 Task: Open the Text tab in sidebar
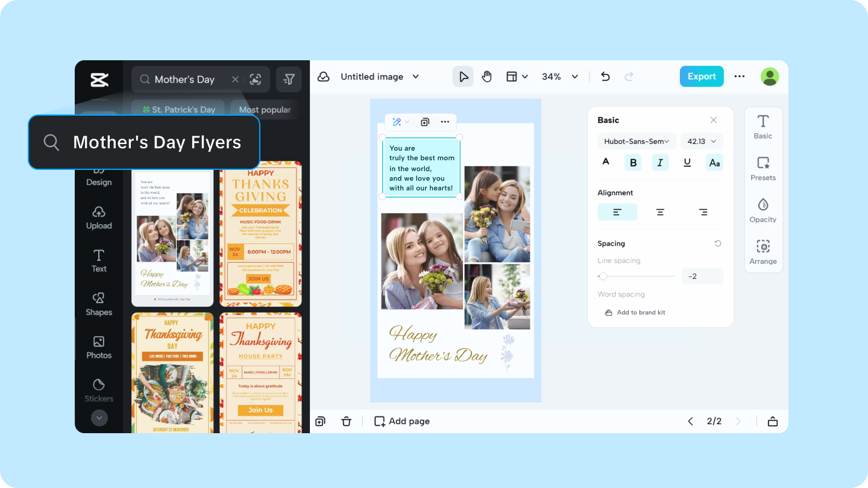click(x=99, y=261)
